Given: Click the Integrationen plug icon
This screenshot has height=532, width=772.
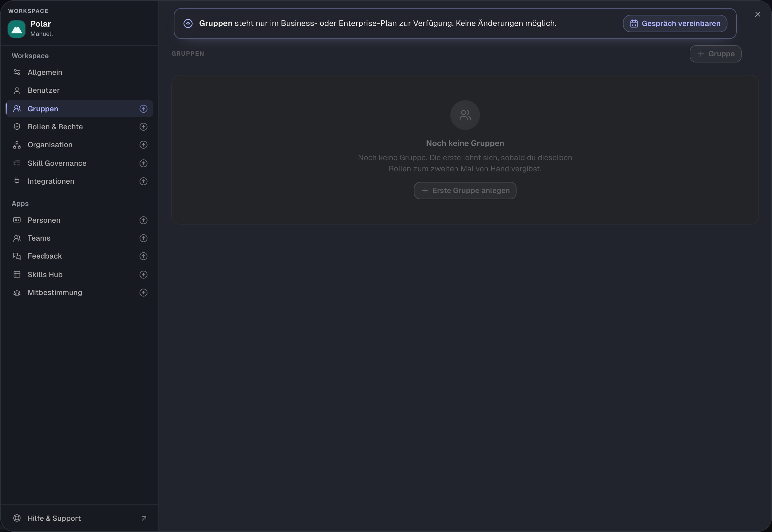Looking at the screenshot, I should click(17, 181).
